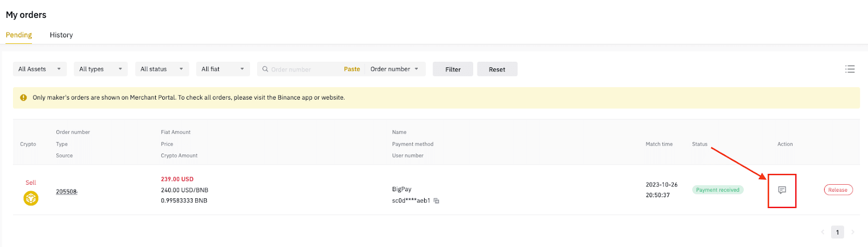Click the Filter button
The image size is (868, 247).
pos(453,69)
